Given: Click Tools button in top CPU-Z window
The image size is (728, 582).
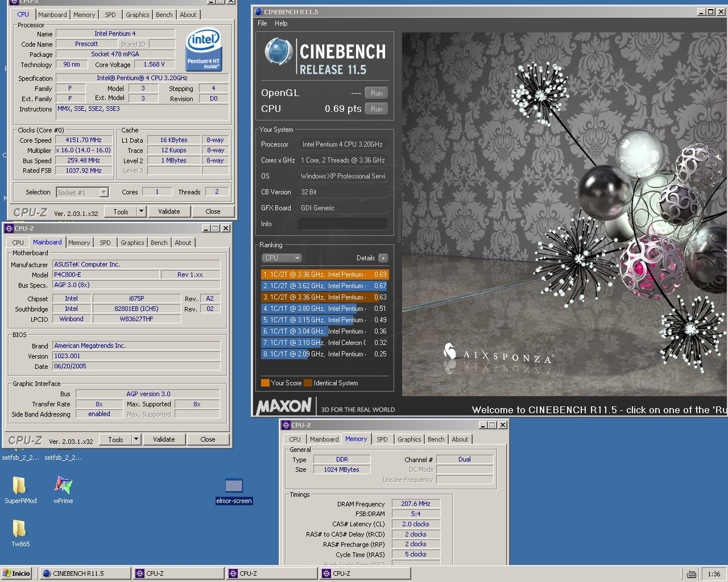Looking at the screenshot, I should pos(121,211).
